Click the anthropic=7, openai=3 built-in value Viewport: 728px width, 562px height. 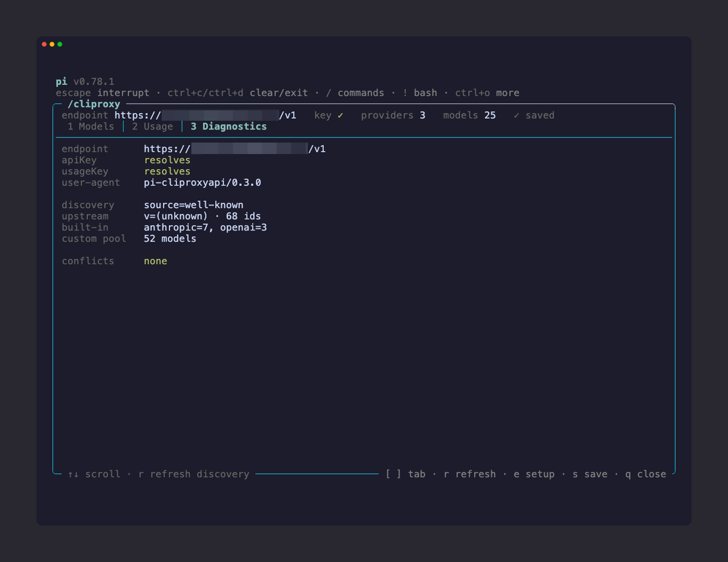[x=205, y=227]
